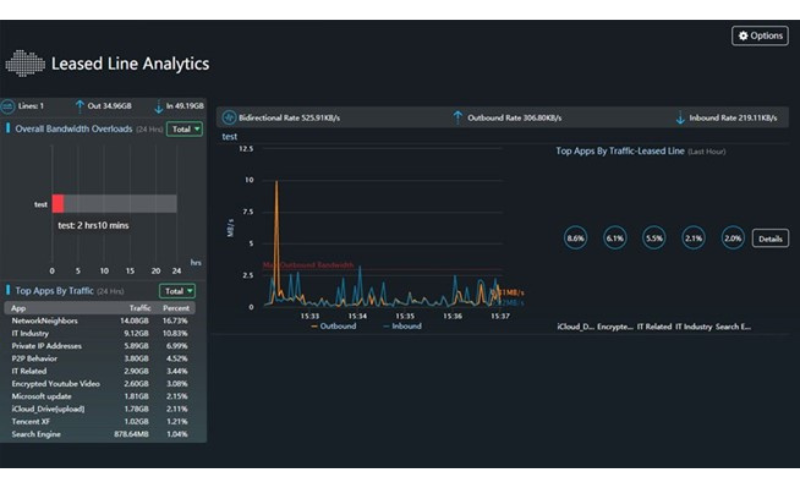The image size is (800, 500).
Task: Select the Search Engine row
Action: [x=100, y=434]
